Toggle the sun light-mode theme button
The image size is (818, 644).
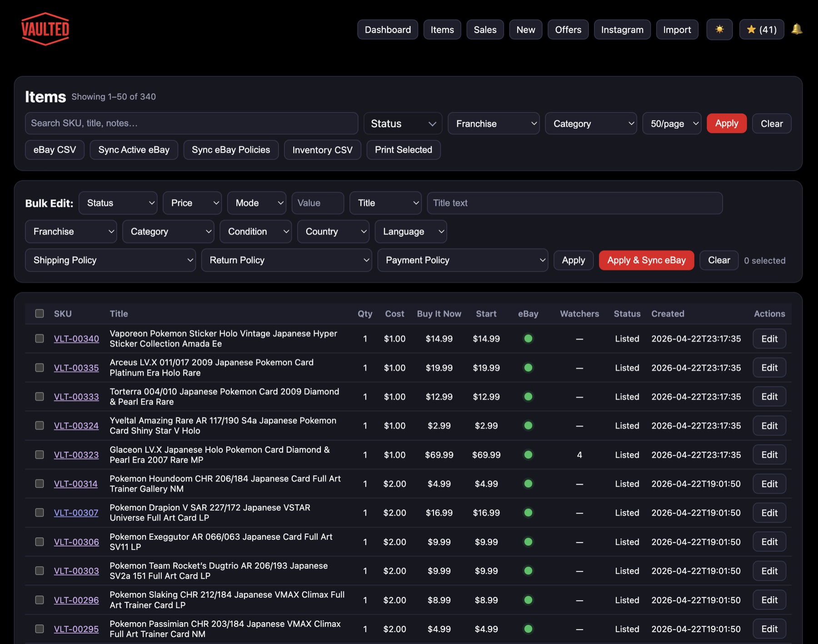pos(719,30)
